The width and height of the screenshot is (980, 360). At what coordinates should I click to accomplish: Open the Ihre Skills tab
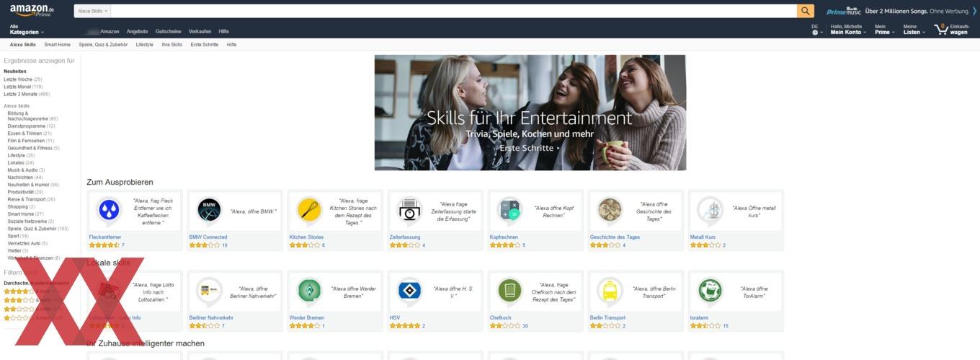coord(171,45)
